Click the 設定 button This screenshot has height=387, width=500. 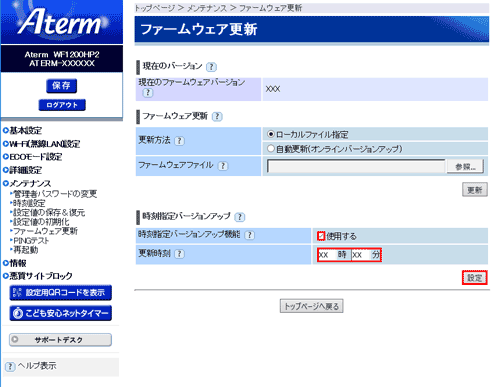click(475, 278)
